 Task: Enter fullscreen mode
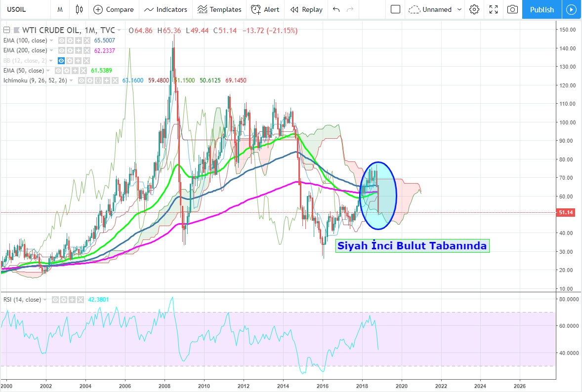coord(493,9)
